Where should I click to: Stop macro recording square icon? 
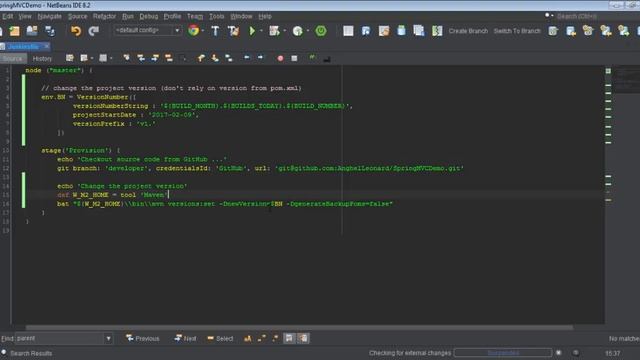pos(294,58)
